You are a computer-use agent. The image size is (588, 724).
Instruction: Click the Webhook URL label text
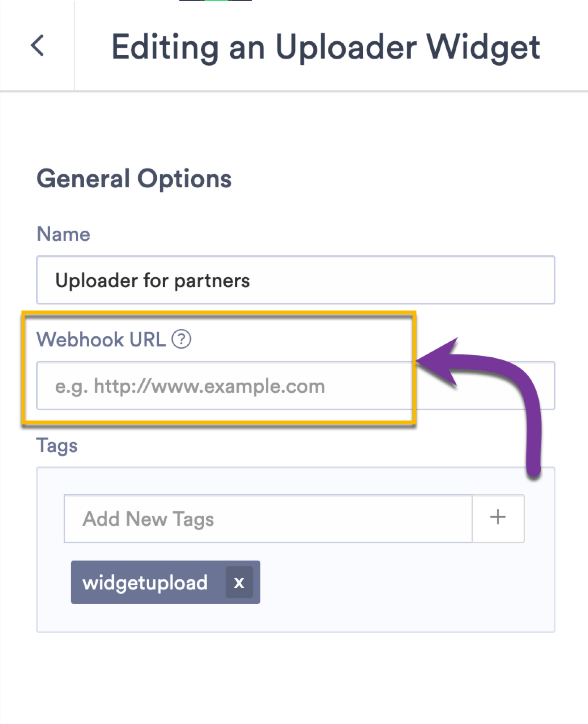[x=101, y=339]
